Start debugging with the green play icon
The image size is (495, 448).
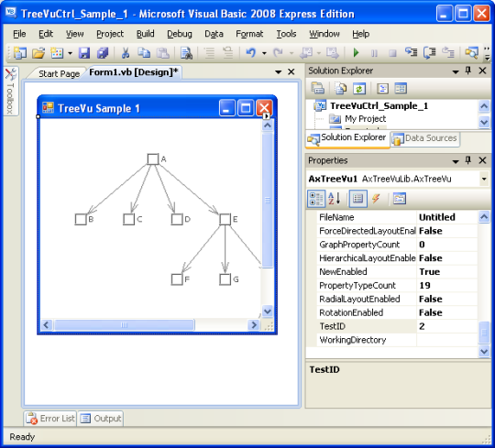357,53
